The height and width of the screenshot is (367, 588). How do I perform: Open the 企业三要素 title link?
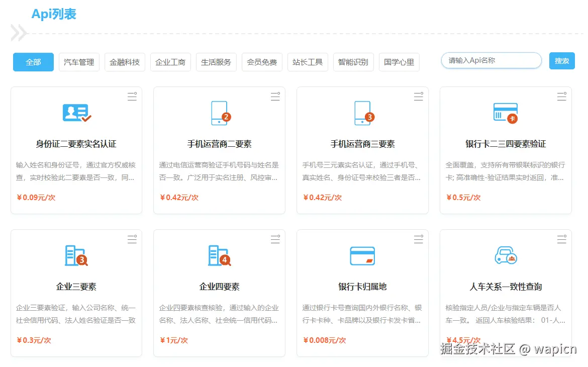pos(76,287)
